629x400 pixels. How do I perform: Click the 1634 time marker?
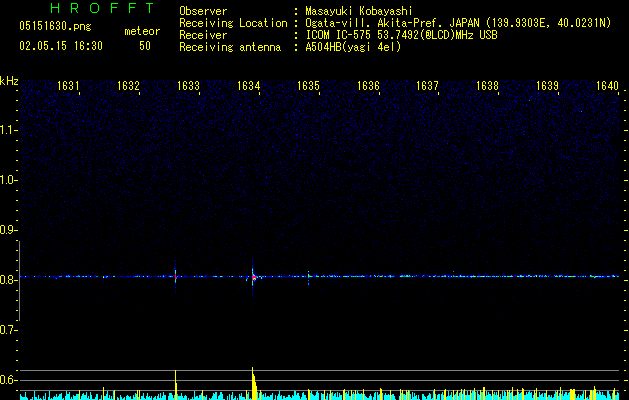(248, 86)
